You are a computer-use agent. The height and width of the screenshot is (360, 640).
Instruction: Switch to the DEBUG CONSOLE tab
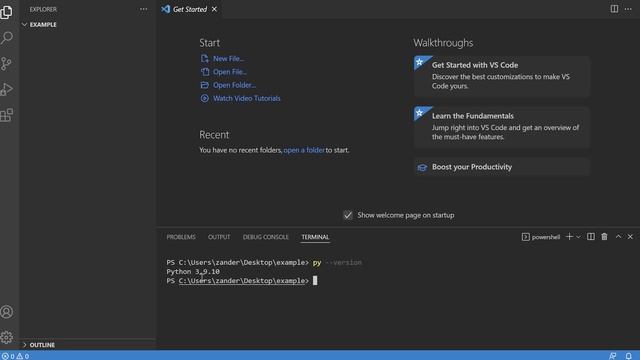[x=265, y=237]
